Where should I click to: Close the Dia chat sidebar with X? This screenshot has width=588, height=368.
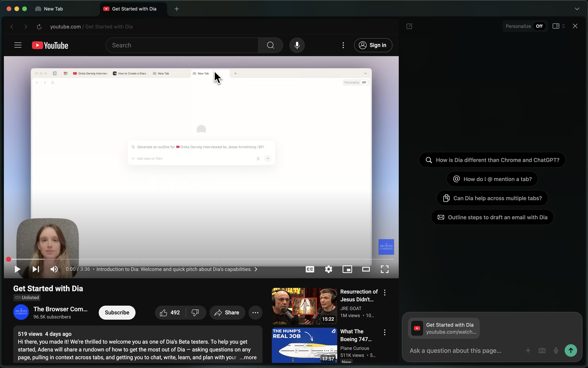click(575, 26)
